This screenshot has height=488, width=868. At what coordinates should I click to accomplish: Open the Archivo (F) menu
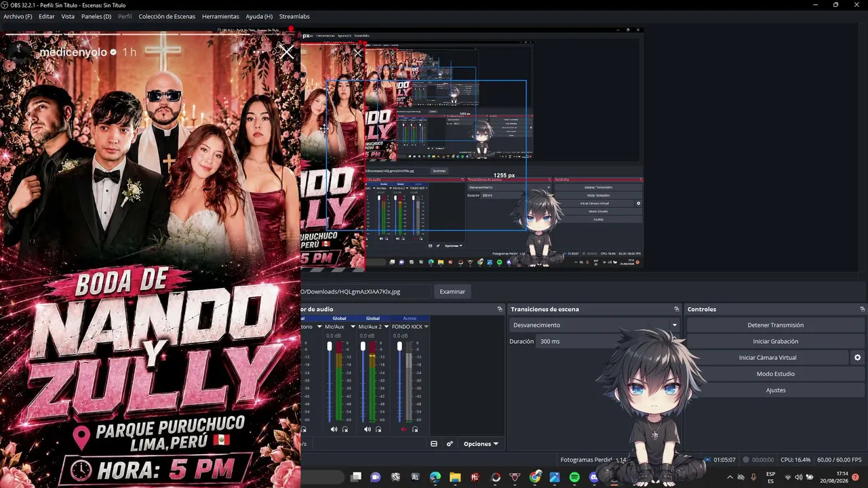[18, 16]
